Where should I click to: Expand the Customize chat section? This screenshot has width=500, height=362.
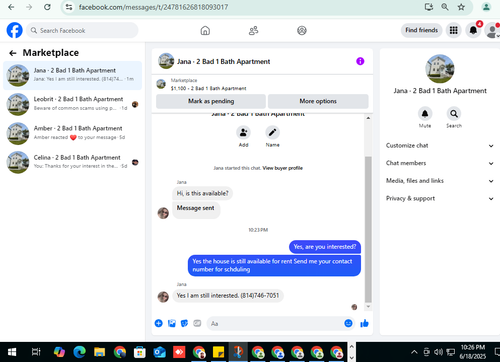[440, 146]
